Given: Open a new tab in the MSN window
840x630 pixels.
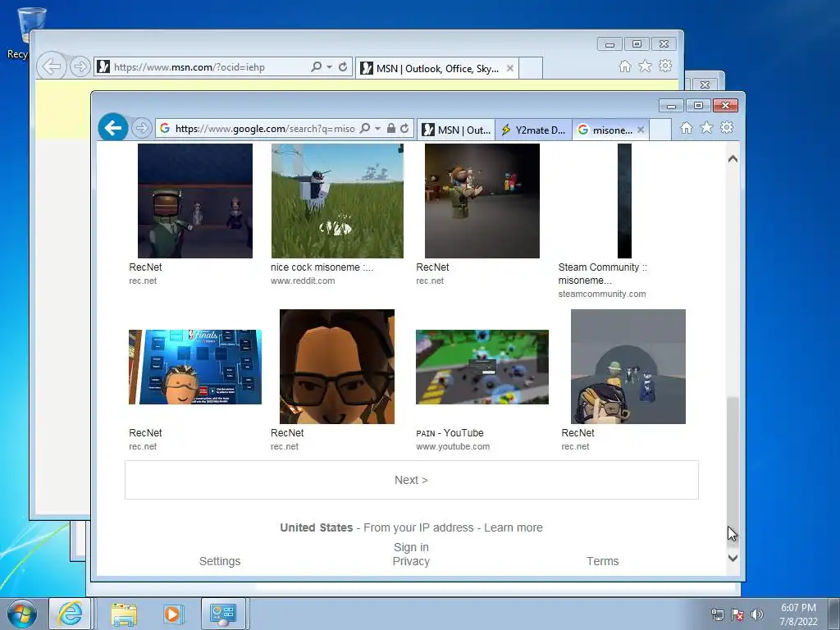Looking at the screenshot, I should click(x=531, y=69).
